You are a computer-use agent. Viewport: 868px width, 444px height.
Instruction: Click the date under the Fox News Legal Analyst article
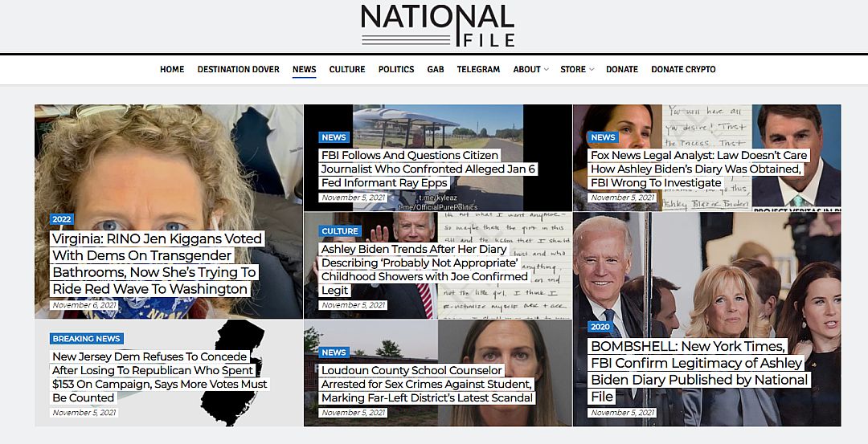(622, 198)
